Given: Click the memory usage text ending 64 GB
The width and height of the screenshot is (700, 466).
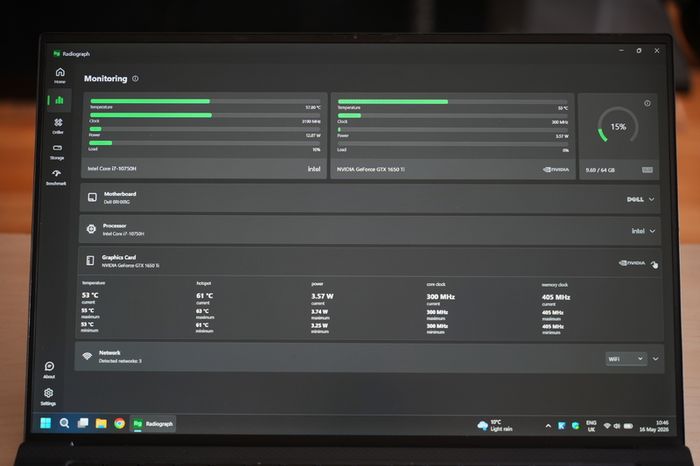Looking at the screenshot, I should 600,170.
